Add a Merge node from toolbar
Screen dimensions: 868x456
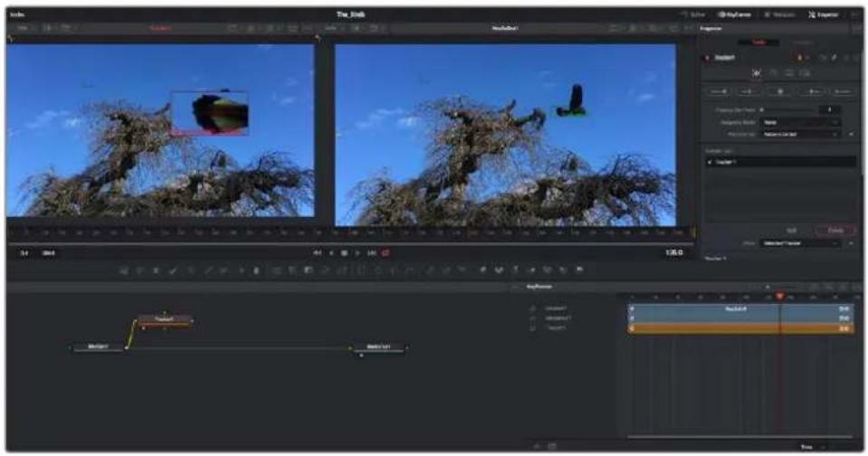click(276, 270)
